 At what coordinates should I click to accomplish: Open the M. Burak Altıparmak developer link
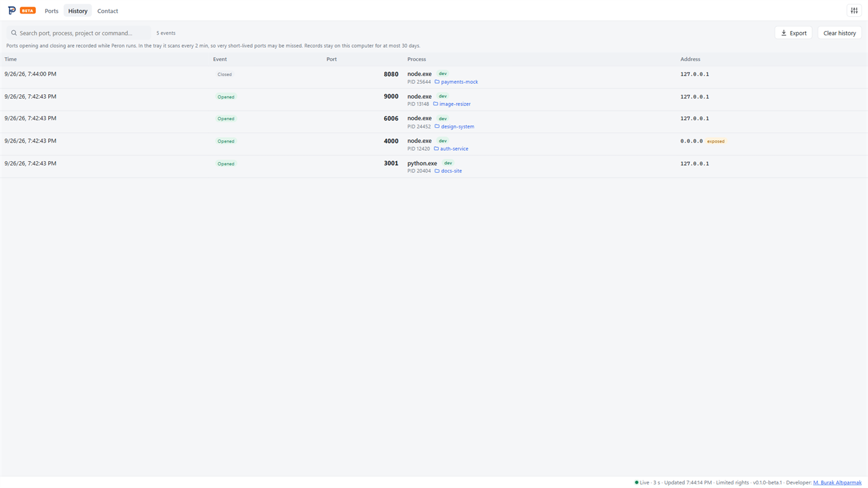[x=837, y=482]
